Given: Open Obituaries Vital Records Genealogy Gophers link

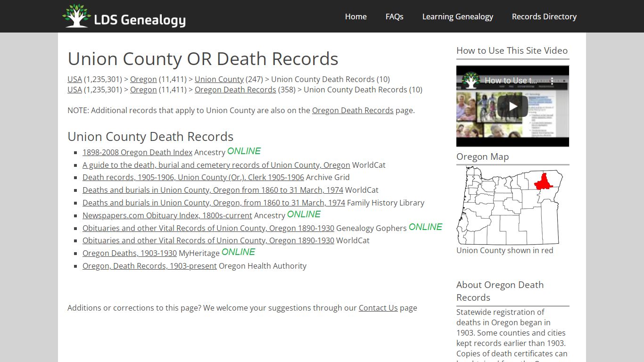Looking at the screenshot, I should coord(208,228).
